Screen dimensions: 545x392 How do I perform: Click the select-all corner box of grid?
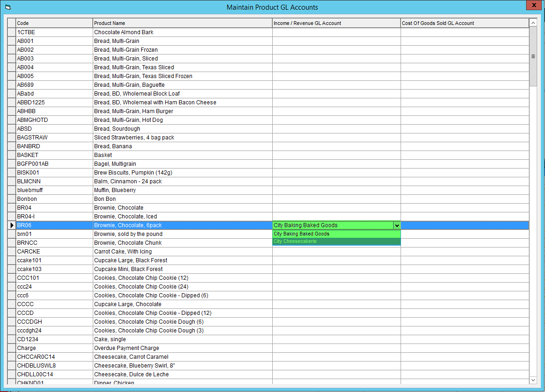[x=12, y=23]
